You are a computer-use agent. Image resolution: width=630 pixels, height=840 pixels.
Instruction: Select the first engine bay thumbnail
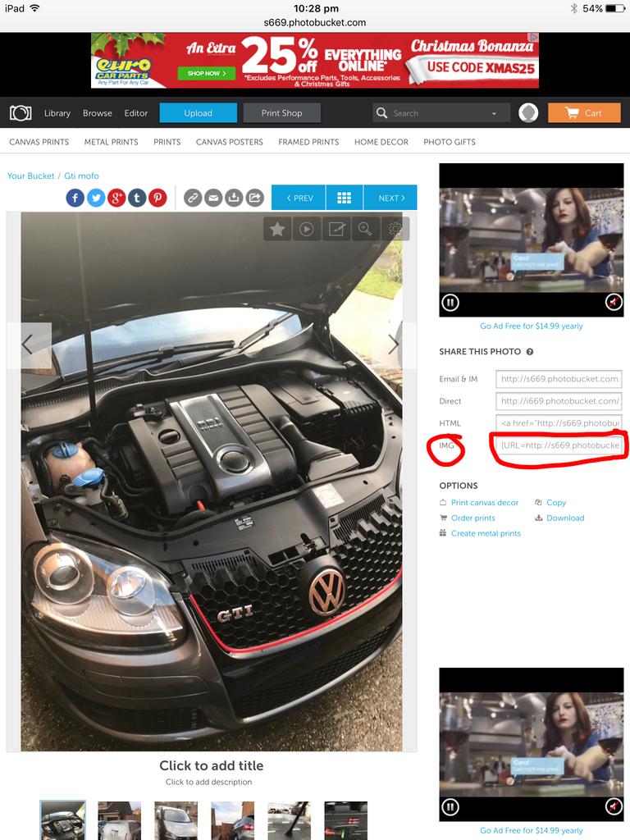click(x=62, y=820)
